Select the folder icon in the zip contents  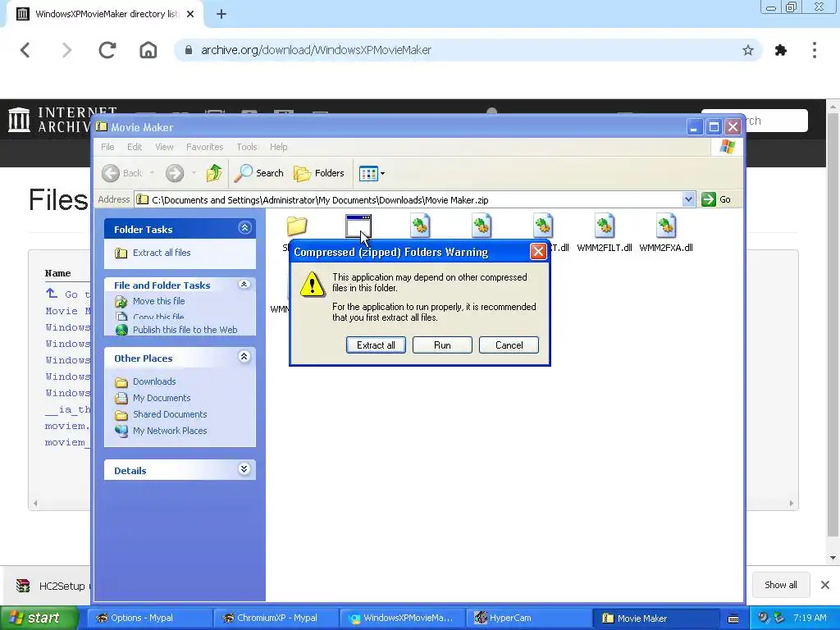[296, 226]
